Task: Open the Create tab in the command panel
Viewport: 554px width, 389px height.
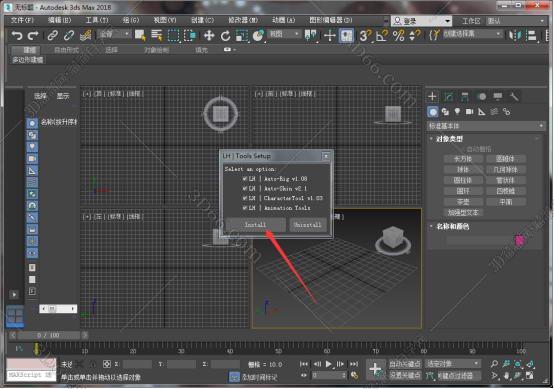Action: click(x=432, y=96)
